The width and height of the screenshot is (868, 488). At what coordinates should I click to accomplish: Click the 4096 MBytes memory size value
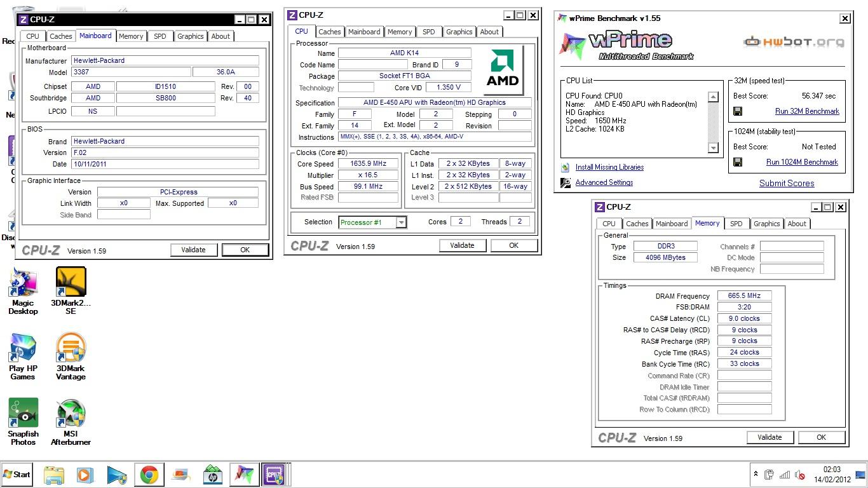[x=665, y=257]
